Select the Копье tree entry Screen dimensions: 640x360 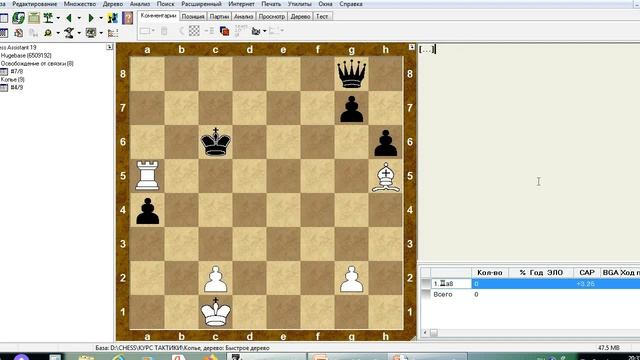[12, 79]
